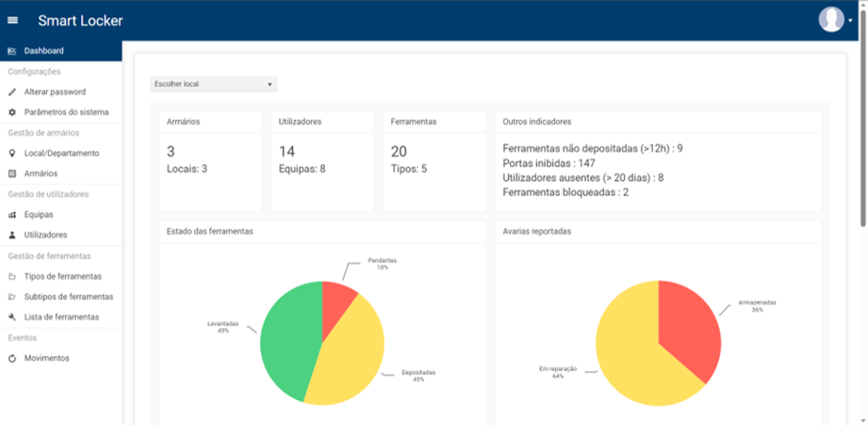Image resolution: width=868 pixels, height=425 pixels.
Task: Select the Dashboard menu item
Action: [43, 50]
